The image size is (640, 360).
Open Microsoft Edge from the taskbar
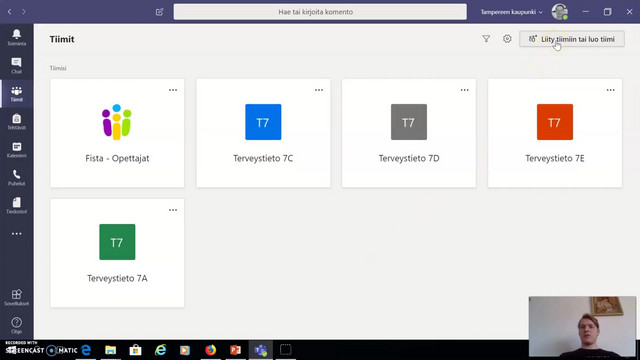[86, 350]
